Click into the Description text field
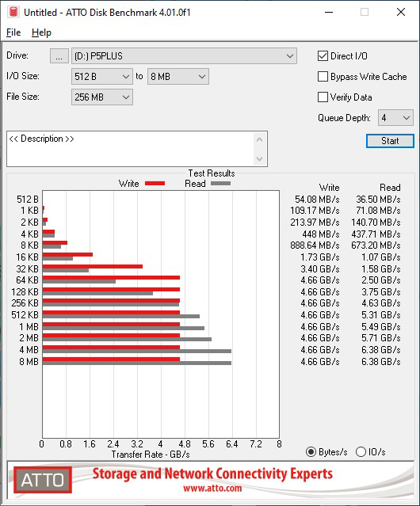 pos(131,149)
